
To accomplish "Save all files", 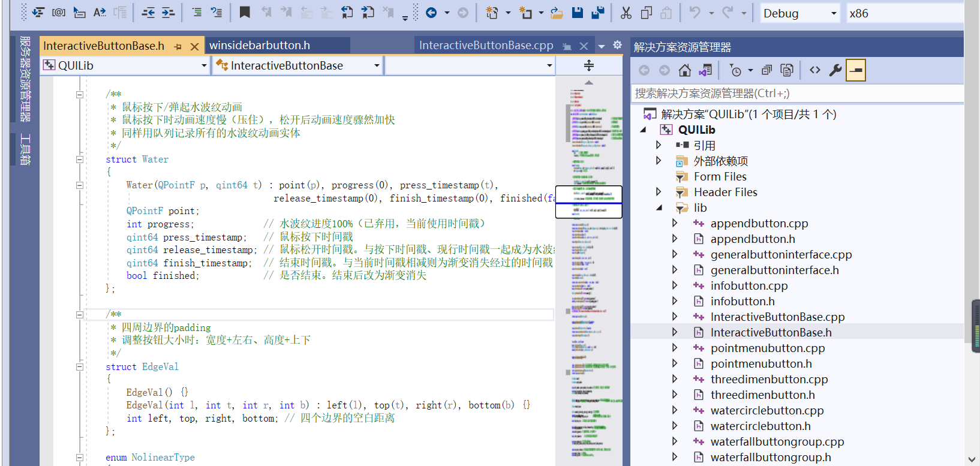I will pyautogui.click(x=597, y=13).
